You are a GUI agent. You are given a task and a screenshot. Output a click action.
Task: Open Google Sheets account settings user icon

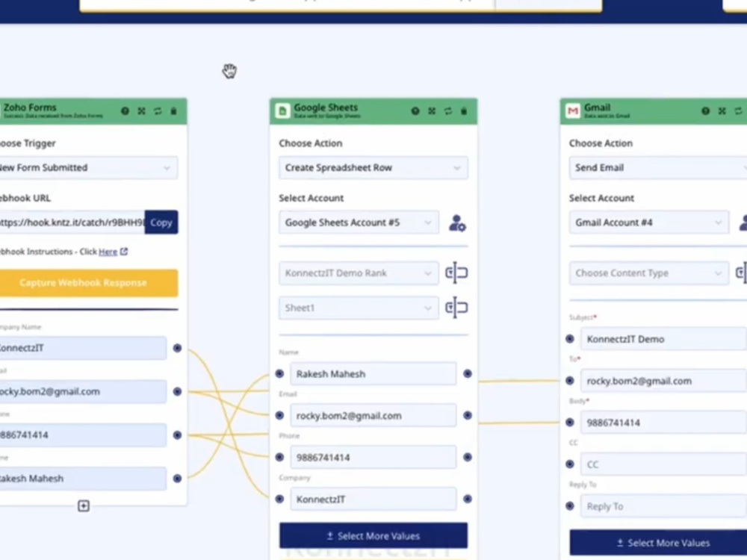click(x=457, y=223)
